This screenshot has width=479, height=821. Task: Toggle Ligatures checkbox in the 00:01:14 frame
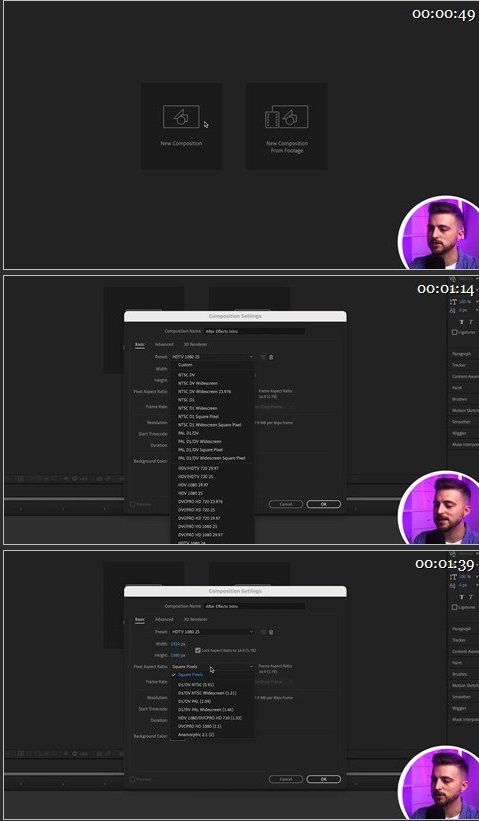(454, 332)
